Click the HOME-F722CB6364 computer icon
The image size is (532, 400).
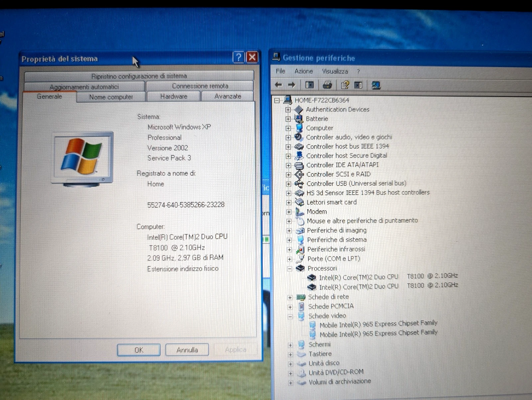tap(288, 100)
